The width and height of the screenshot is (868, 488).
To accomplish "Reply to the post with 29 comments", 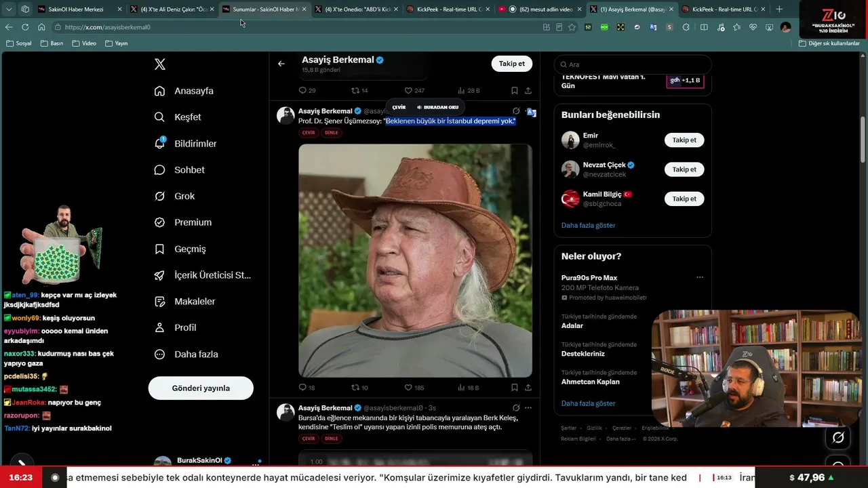I will (307, 90).
